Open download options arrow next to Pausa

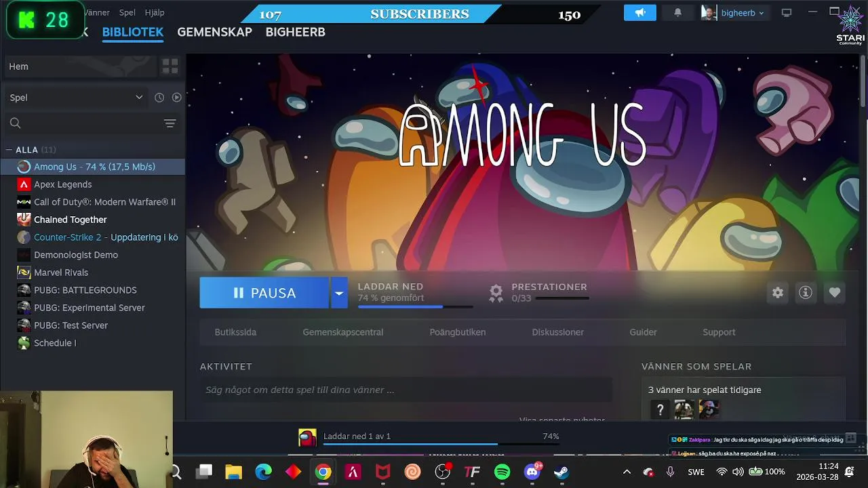click(x=339, y=293)
